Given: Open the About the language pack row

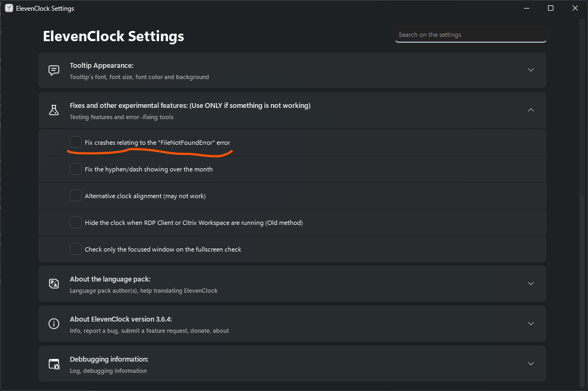Looking at the screenshot, I should click(292, 283).
